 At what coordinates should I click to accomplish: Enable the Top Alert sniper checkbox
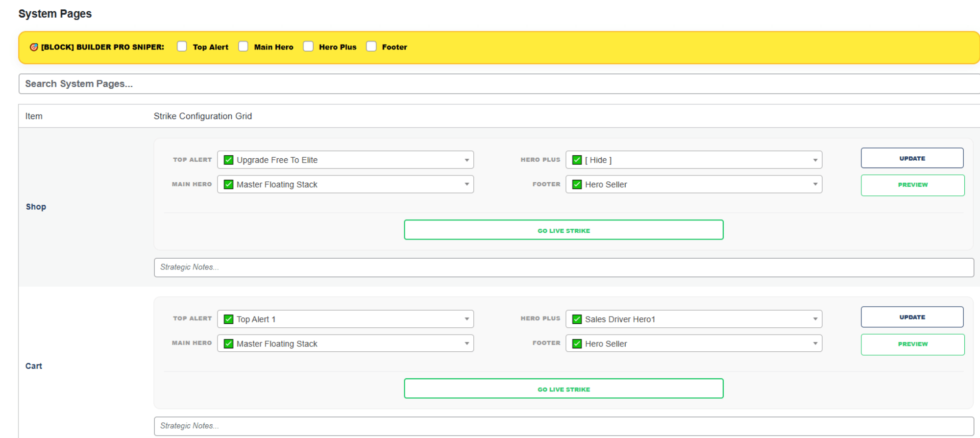coord(182,47)
